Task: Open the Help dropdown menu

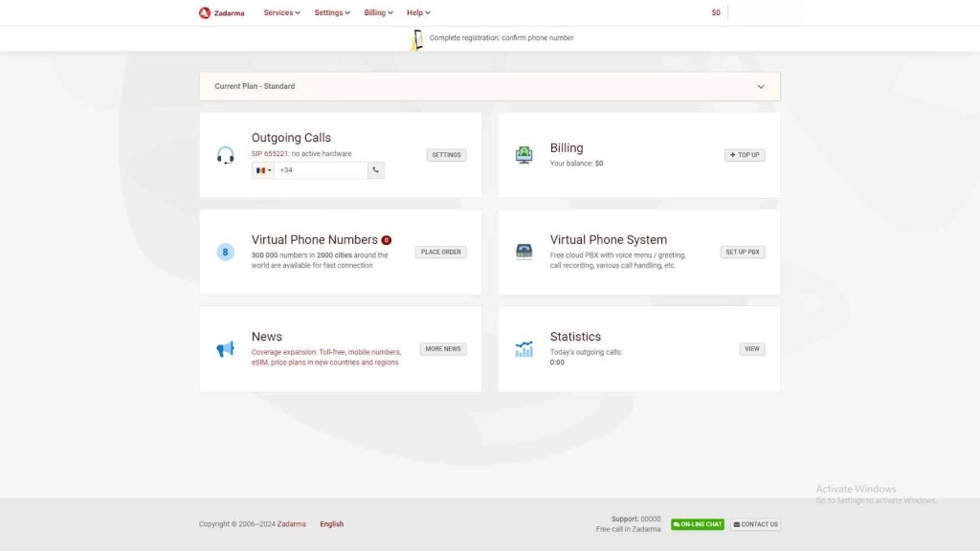Action: click(x=418, y=12)
